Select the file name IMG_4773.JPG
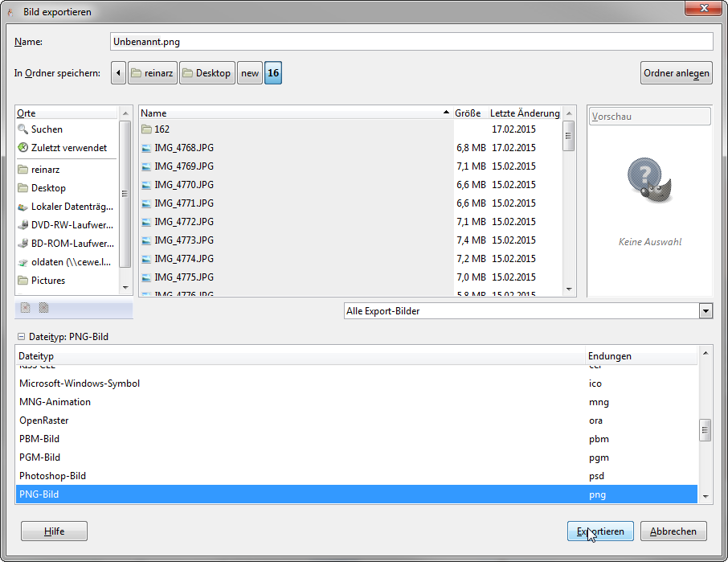Viewport: 728px width, 562px height. pyautogui.click(x=184, y=240)
